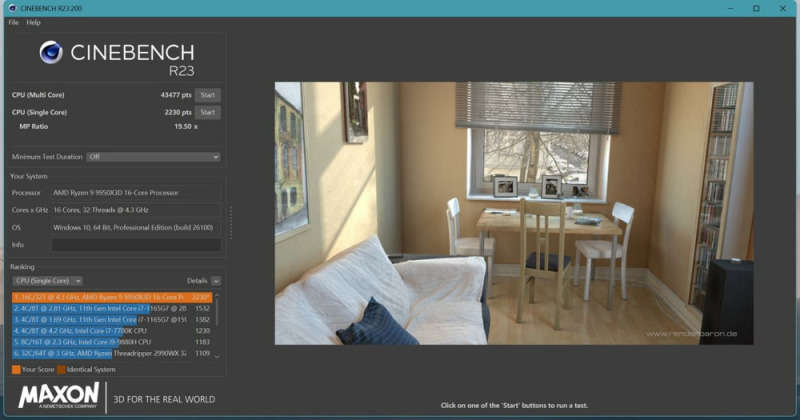Image resolution: width=800 pixels, height=420 pixels.
Task: Select the Threadripper 2990WX ranking entry
Action: tap(110, 353)
